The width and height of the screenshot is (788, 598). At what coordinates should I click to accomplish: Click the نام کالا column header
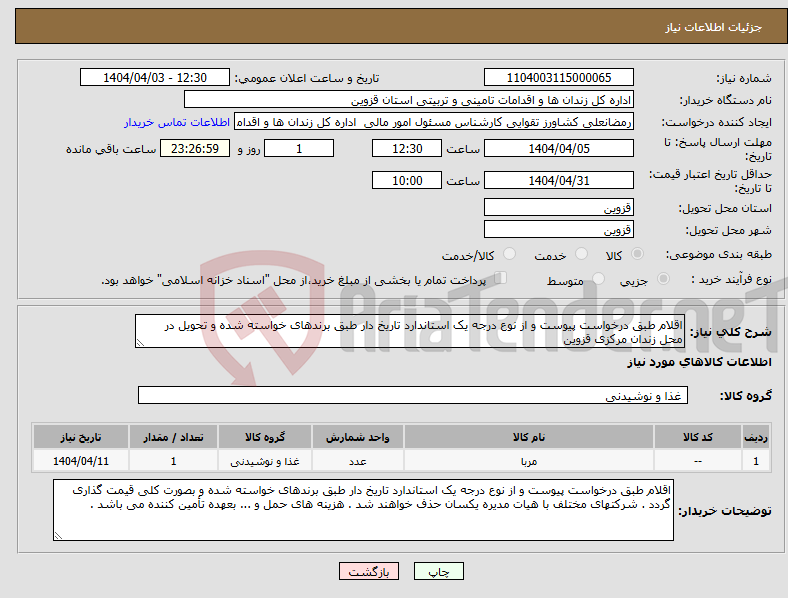click(529, 437)
